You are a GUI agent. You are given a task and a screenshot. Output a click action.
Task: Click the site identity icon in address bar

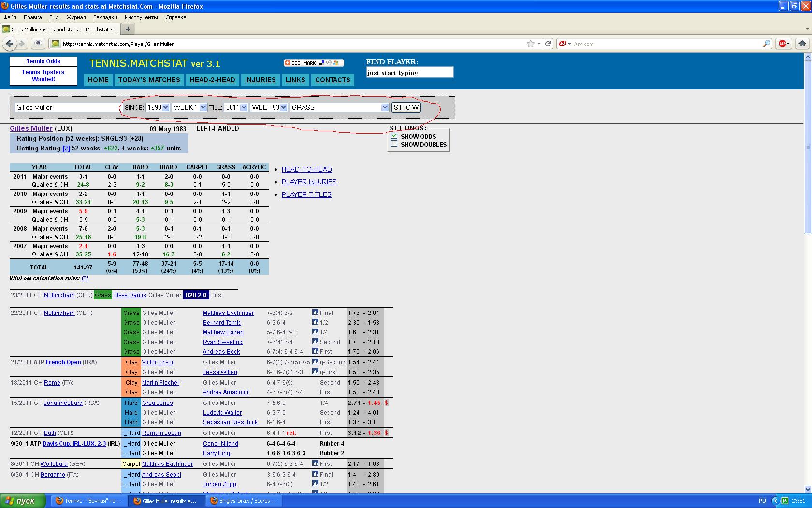point(56,44)
